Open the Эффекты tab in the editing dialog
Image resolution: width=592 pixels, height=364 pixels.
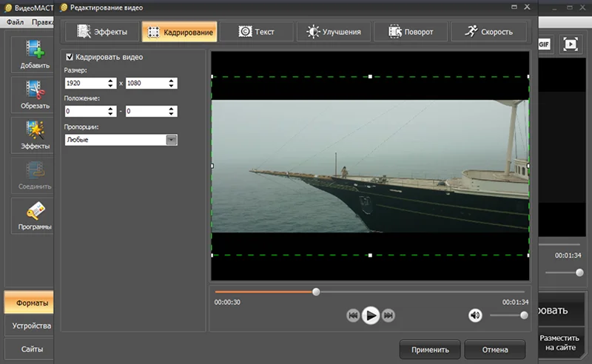[102, 32]
